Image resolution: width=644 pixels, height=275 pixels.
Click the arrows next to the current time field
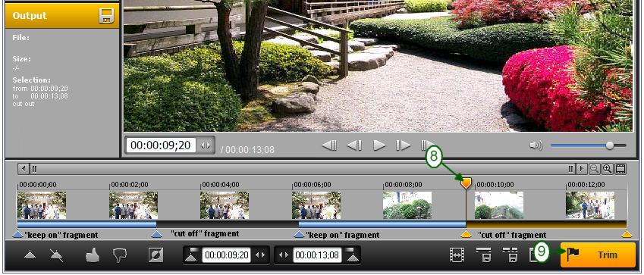[206, 145]
